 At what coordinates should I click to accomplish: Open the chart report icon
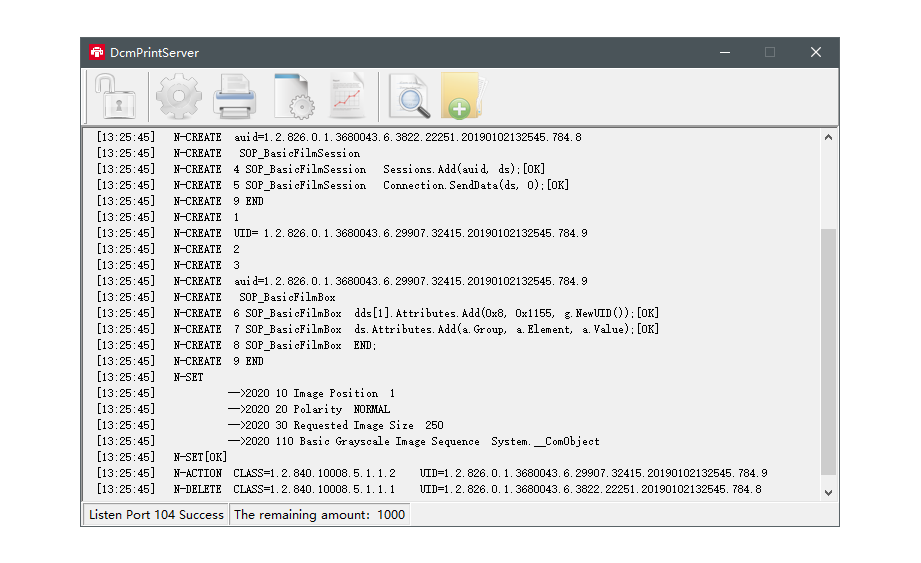click(347, 96)
